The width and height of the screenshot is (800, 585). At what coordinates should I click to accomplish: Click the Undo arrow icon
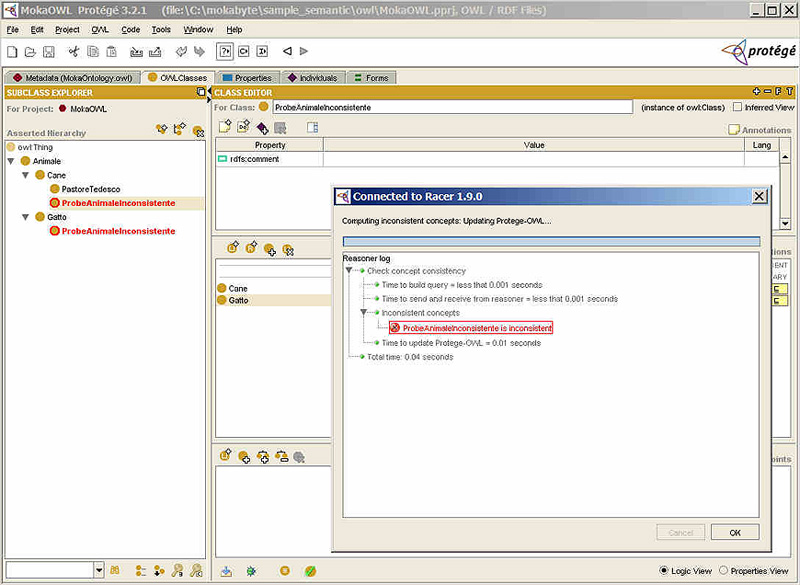[x=181, y=52]
